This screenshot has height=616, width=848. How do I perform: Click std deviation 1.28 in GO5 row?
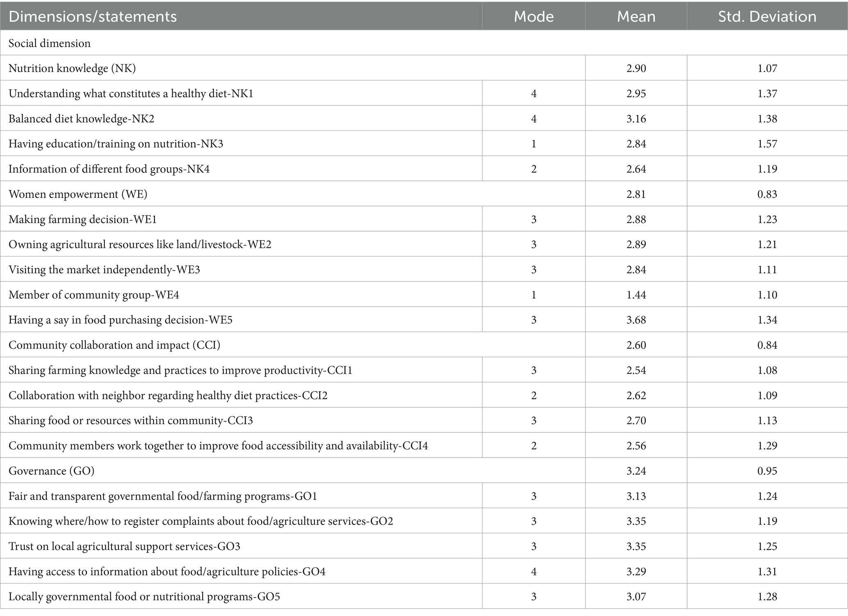click(767, 597)
